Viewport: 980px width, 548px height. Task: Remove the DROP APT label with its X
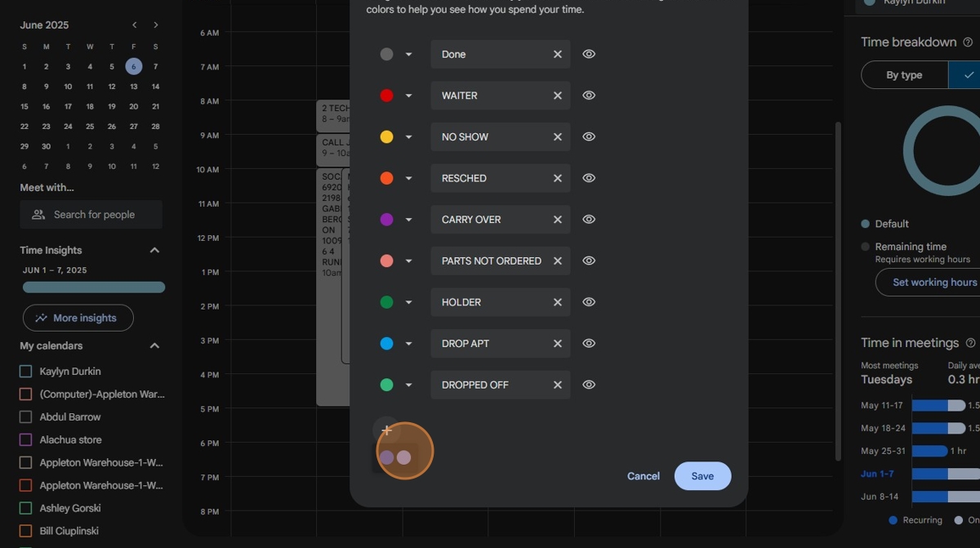[558, 344]
